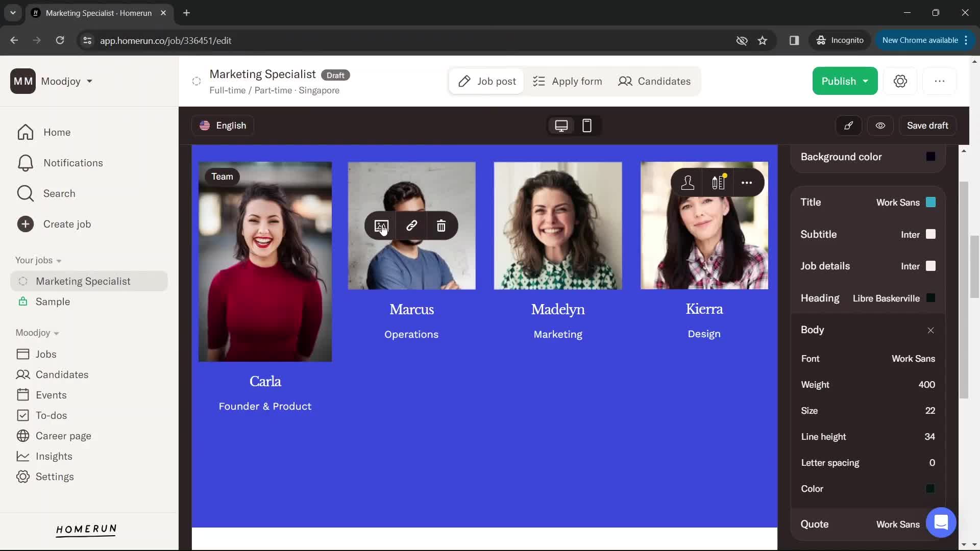Viewport: 980px width, 551px height.
Task: Click the Homerun logo
Action: coord(86,530)
